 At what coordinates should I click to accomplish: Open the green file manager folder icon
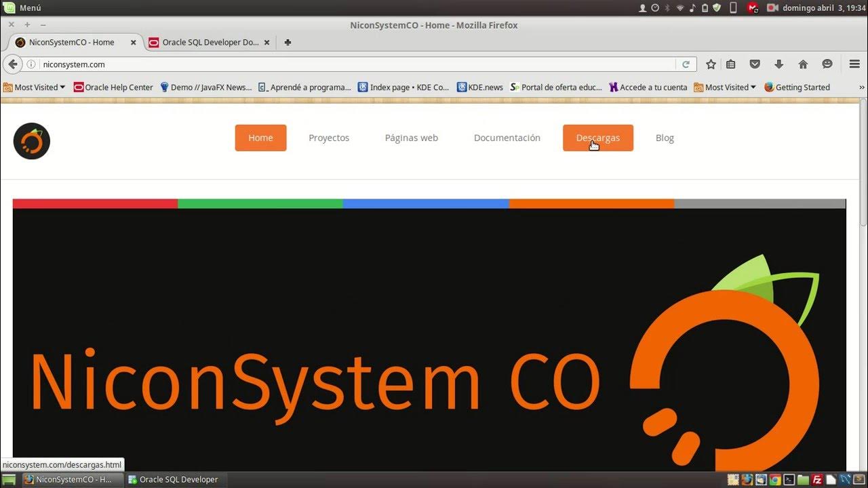[804, 480]
